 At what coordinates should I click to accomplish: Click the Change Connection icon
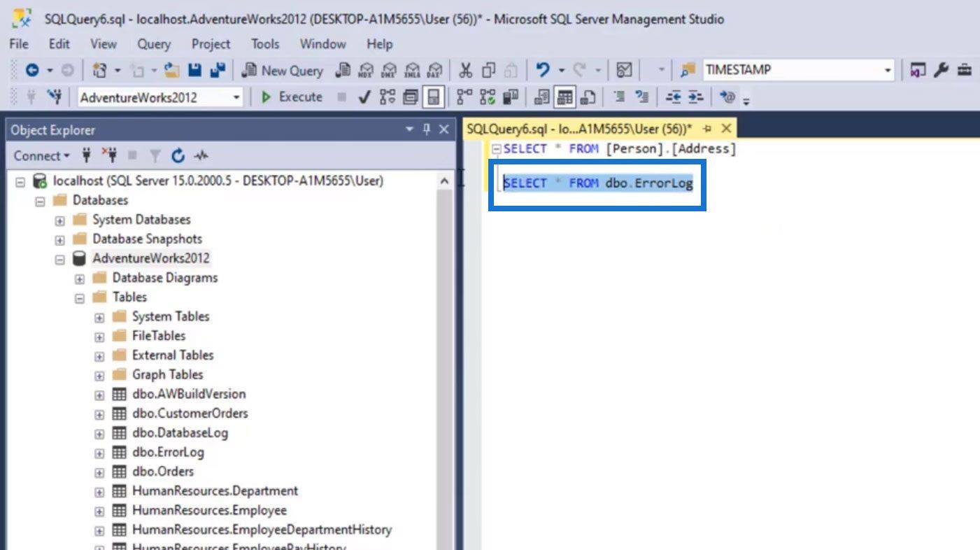tap(54, 97)
